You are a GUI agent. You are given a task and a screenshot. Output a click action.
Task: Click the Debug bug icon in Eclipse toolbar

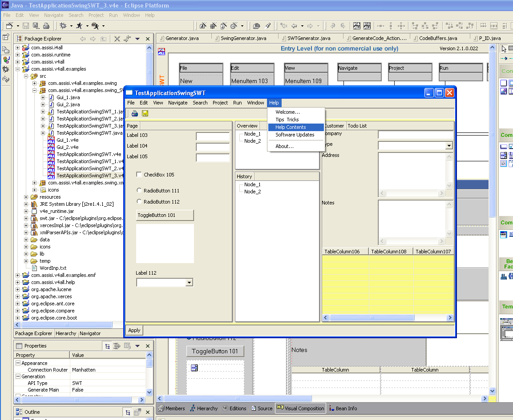tap(63, 26)
